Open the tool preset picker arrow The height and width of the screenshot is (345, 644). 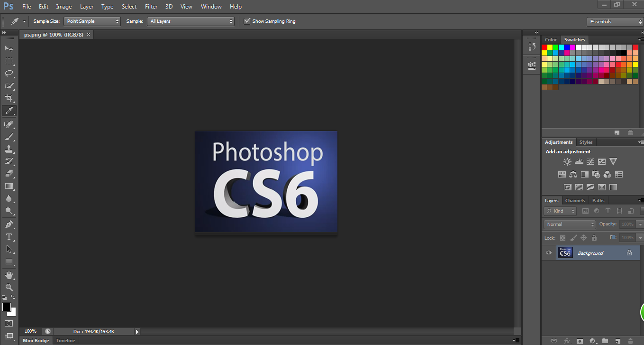coord(24,21)
